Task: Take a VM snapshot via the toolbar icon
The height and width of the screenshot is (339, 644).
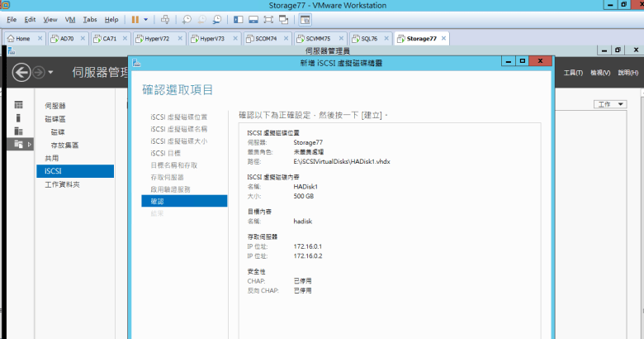Action: [x=187, y=18]
